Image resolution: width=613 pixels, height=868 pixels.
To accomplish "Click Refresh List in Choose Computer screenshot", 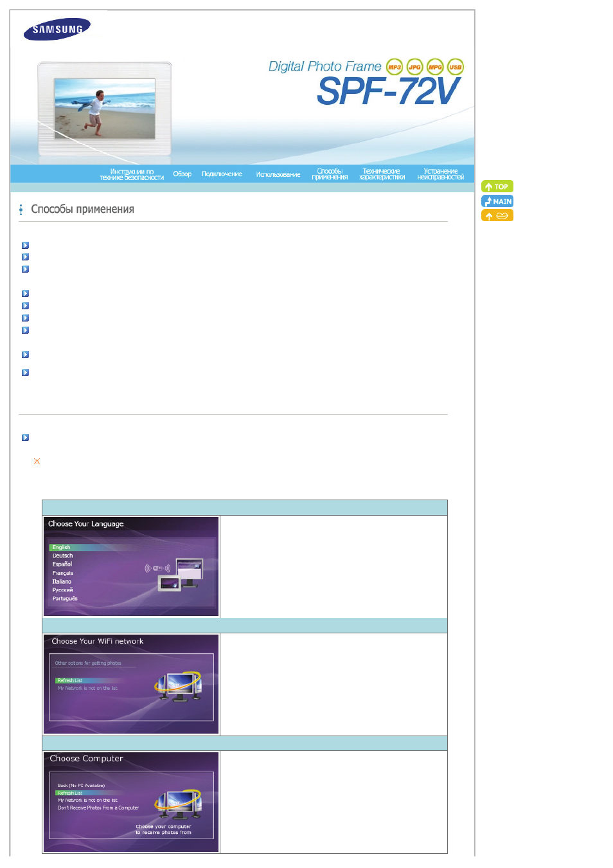I will [69, 793].
